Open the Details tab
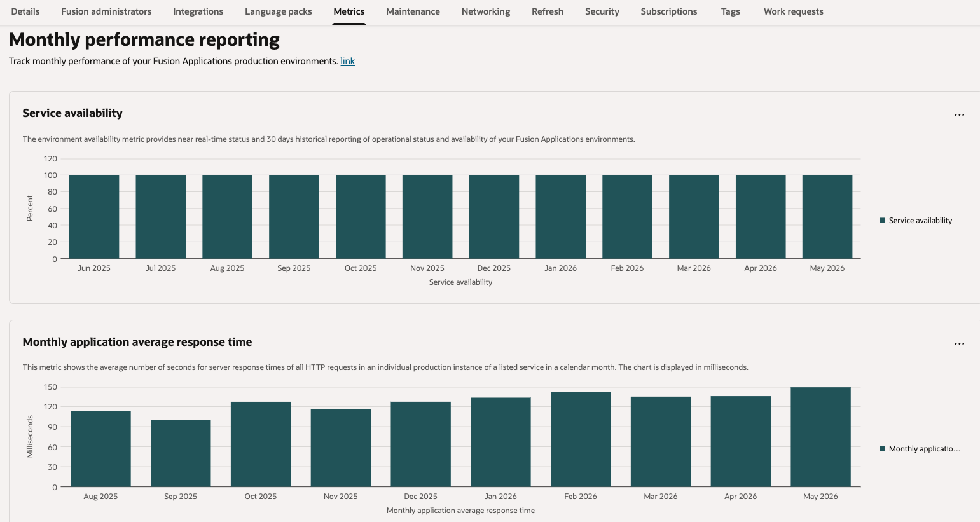The height and width of the screenshot is (522, 980). point(25,11)
